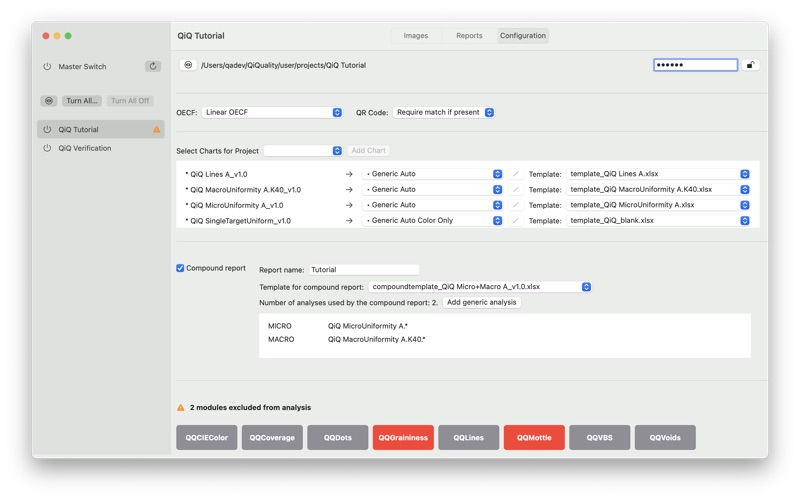Screen dimensions: 800x500
Task: Click the warning triangle on QiQ Tutorial
Action: (x=156, y=130)
